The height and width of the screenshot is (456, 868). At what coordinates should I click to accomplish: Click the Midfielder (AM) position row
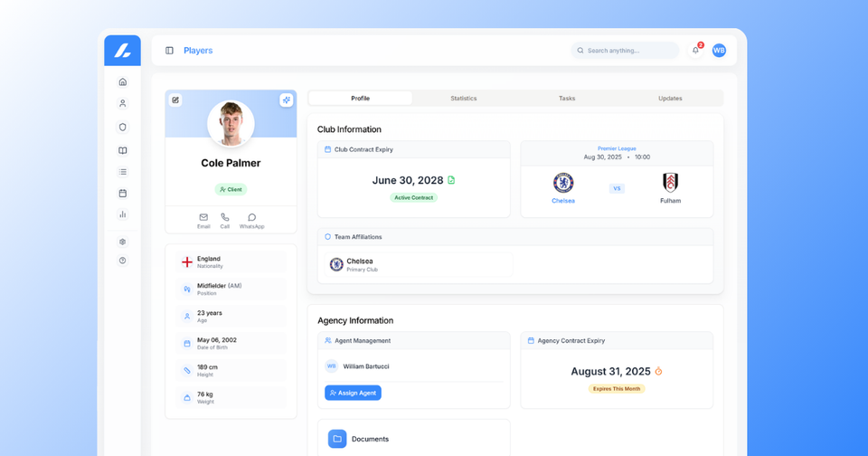point(231,290)
